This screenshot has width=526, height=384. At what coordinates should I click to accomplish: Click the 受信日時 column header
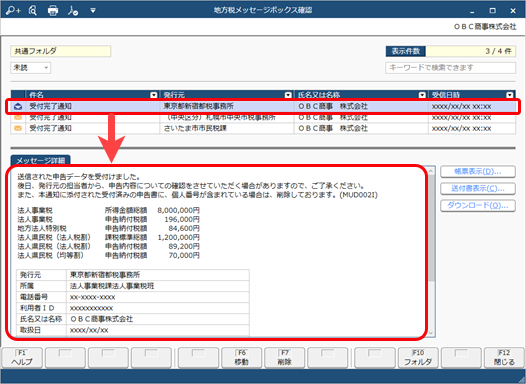click(x=472, y=95)
